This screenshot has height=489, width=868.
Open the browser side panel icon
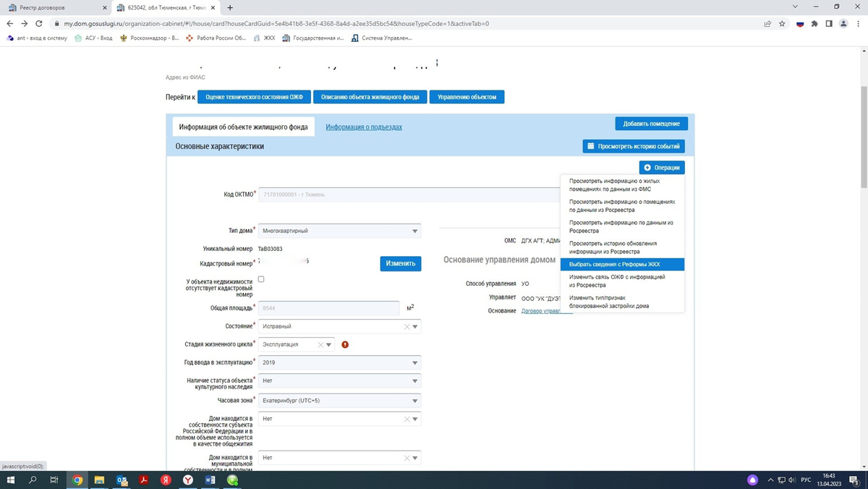[829, 23]
